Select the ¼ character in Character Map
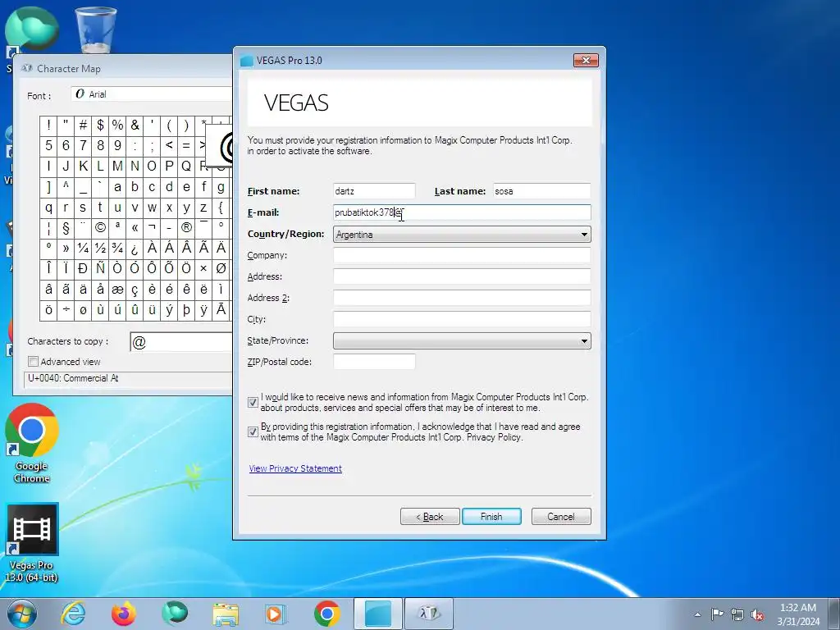This screenshot has height=630, width=840. point(83,248)
